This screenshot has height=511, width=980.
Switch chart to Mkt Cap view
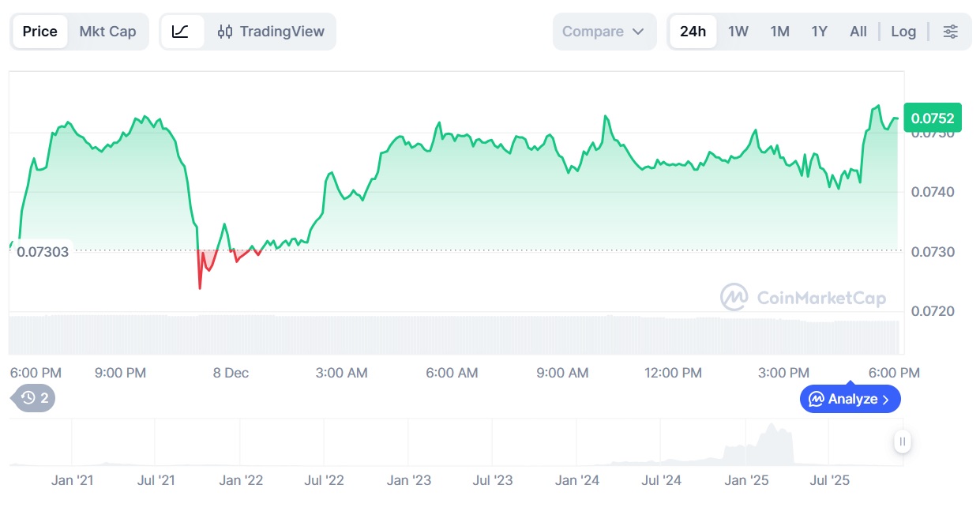[107, 32]
